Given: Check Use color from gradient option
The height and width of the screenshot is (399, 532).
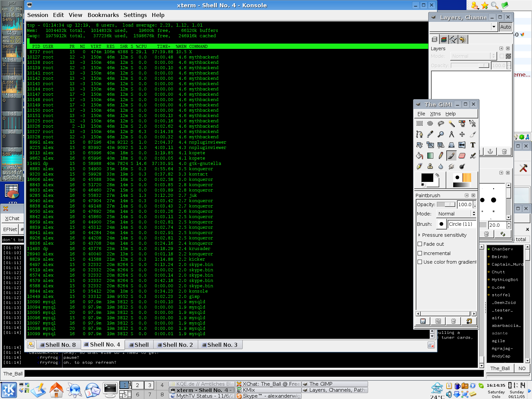Looking at the screenshot, I should pos(420,262).
